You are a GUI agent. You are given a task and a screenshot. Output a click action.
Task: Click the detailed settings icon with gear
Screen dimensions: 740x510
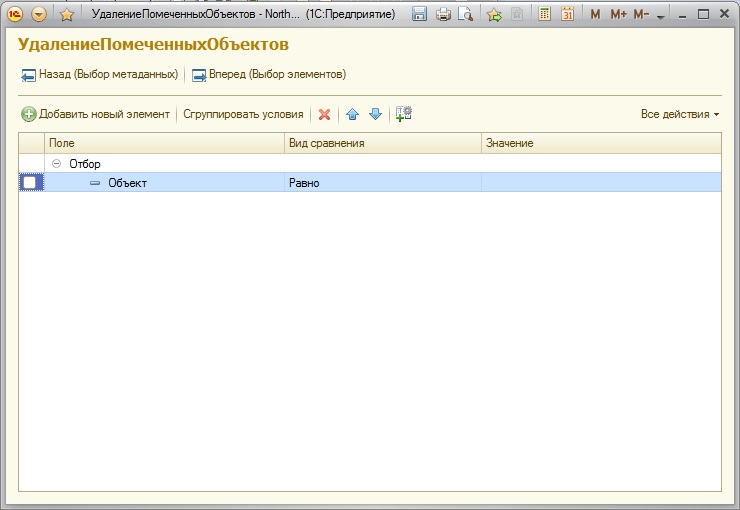click(404, 114)
